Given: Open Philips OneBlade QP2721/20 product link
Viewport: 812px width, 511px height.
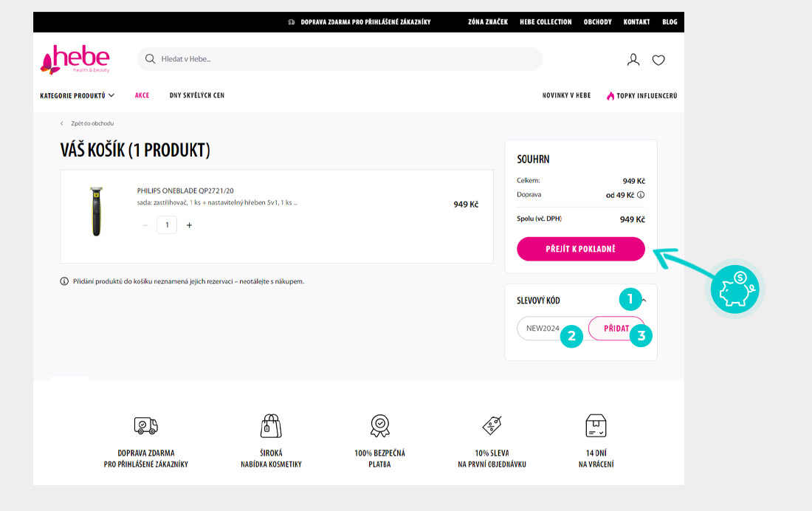Looking at the screenshot, I should click(x=185, y=191).
